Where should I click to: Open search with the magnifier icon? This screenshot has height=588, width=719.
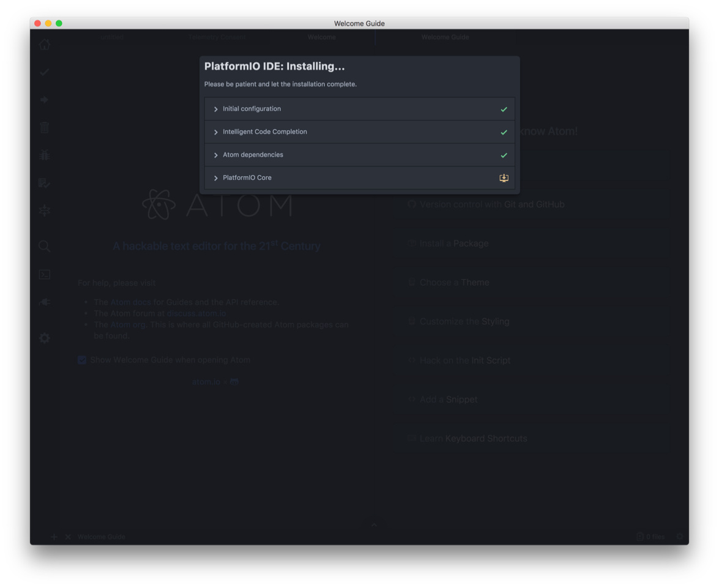pos(45,247)
